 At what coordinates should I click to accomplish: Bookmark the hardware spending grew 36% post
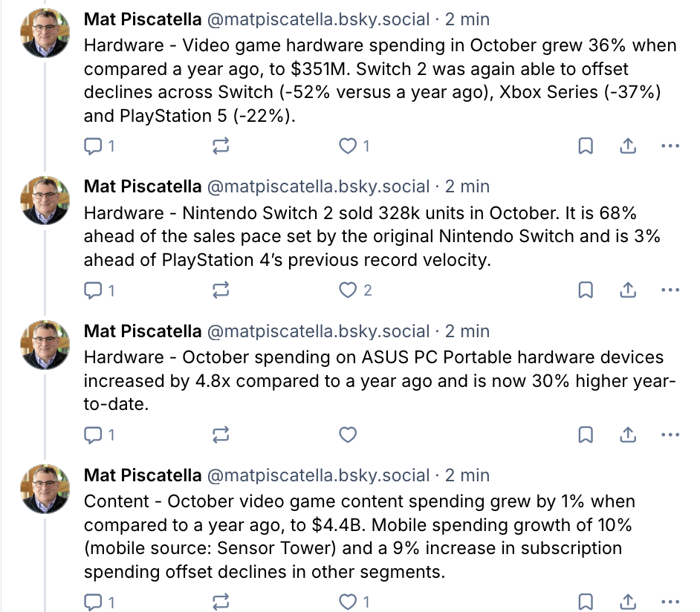click(x=586, y=146)
